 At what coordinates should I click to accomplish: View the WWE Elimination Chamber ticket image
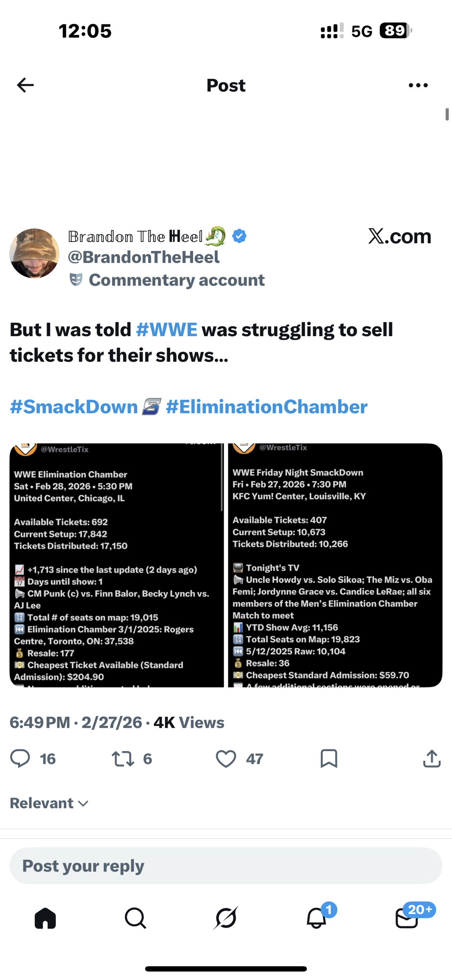pyautogui.click(x=117, y=565)
